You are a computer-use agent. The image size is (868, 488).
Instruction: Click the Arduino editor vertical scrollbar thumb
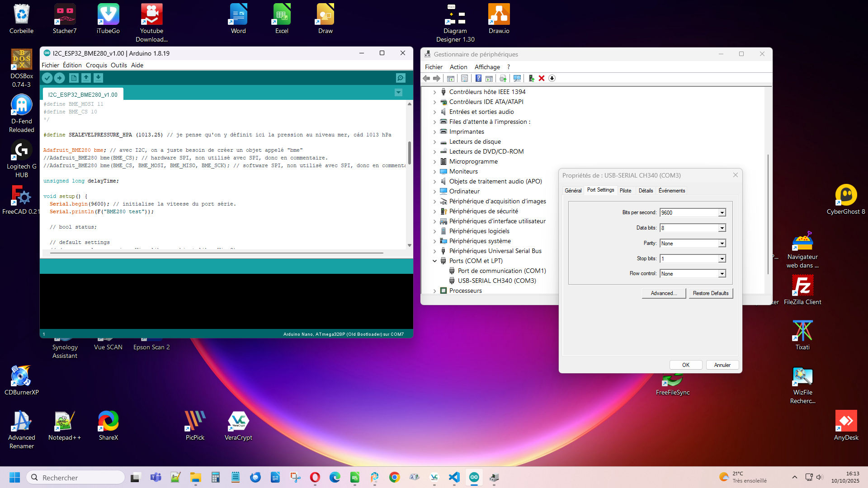coord(409,153)
